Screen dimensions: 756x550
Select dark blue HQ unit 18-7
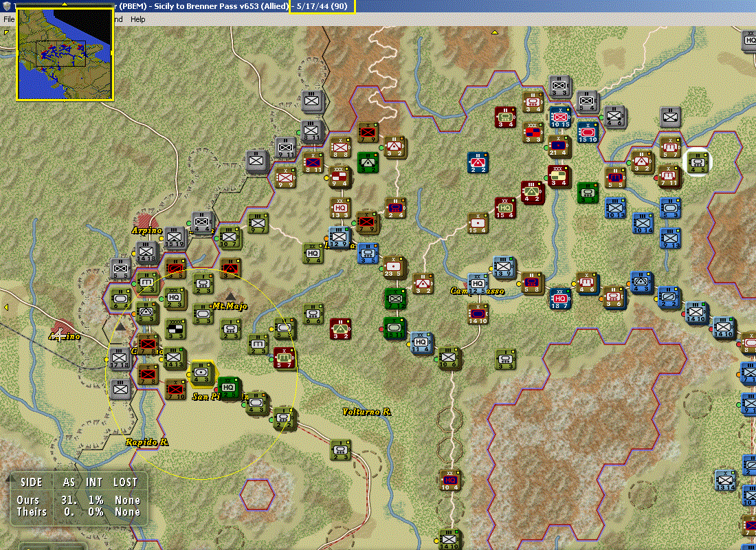coord(559,299)
